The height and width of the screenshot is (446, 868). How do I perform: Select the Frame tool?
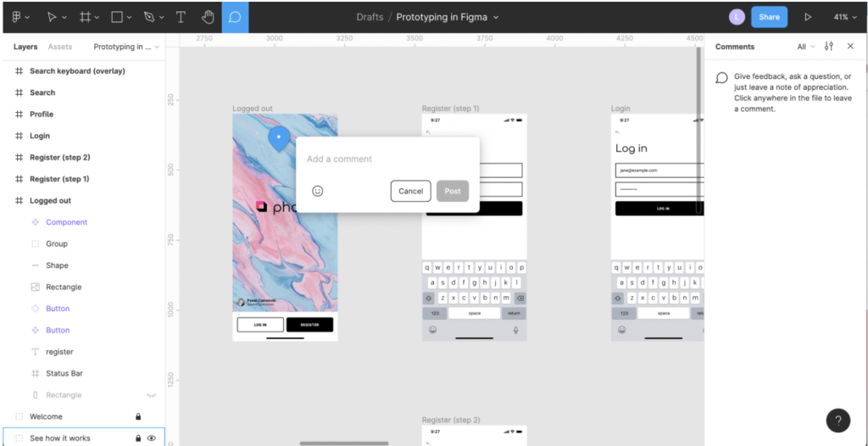coord(86,17)
